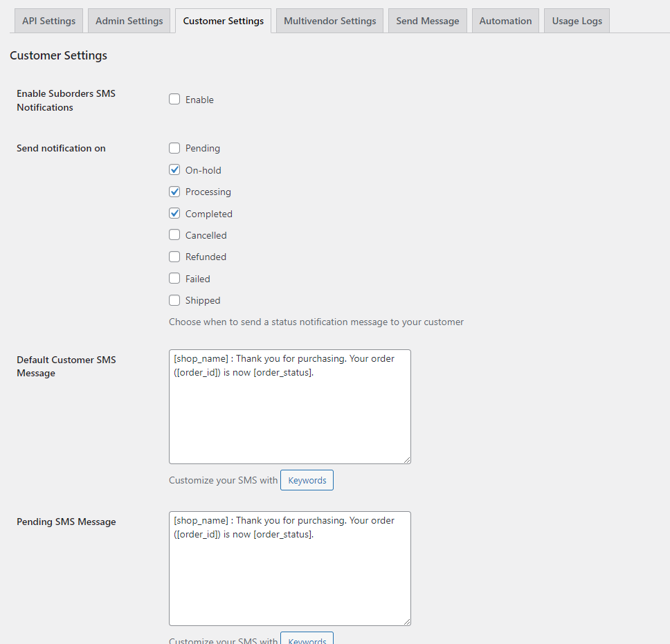
Task: Tick the Cancelled notification checkbox
Action: pos(174,235)
